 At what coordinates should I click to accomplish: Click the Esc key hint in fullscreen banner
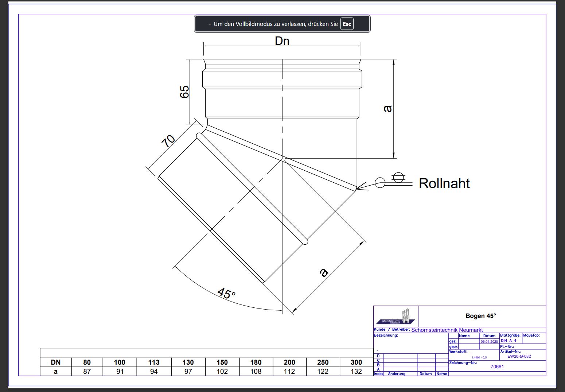347,24
